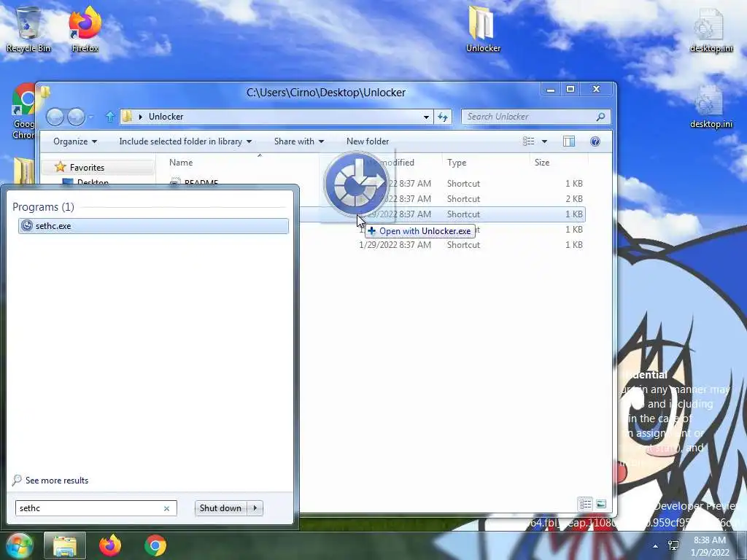This screenshot has width=747, height=560.
Task: Click the Favorites star in navigation pane
Action: [x=60, y=167]
